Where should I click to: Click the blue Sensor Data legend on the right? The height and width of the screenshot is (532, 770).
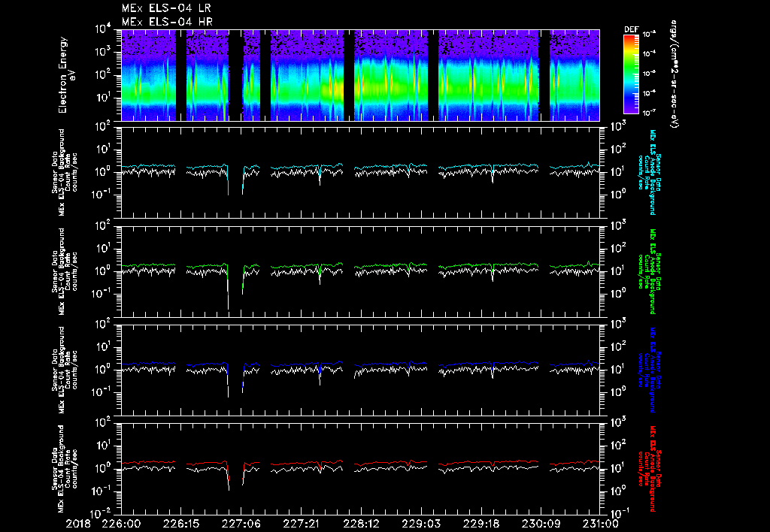click(x=649, y=370)
